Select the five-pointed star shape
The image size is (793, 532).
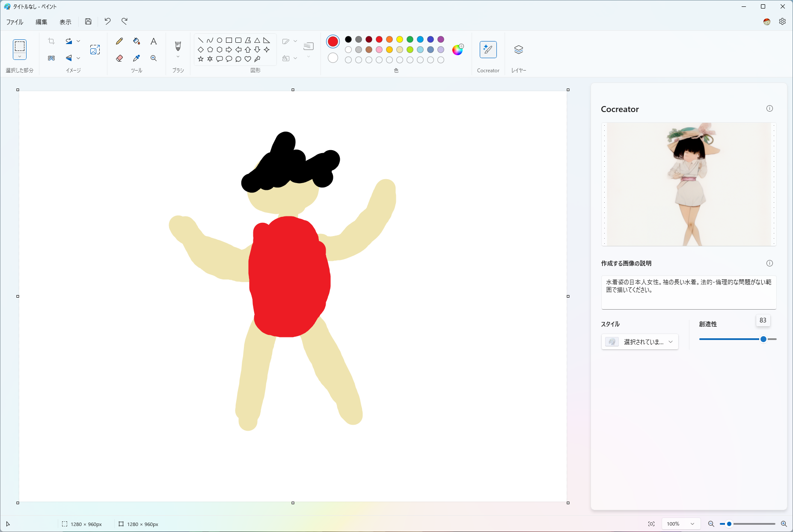click(200, 59)
